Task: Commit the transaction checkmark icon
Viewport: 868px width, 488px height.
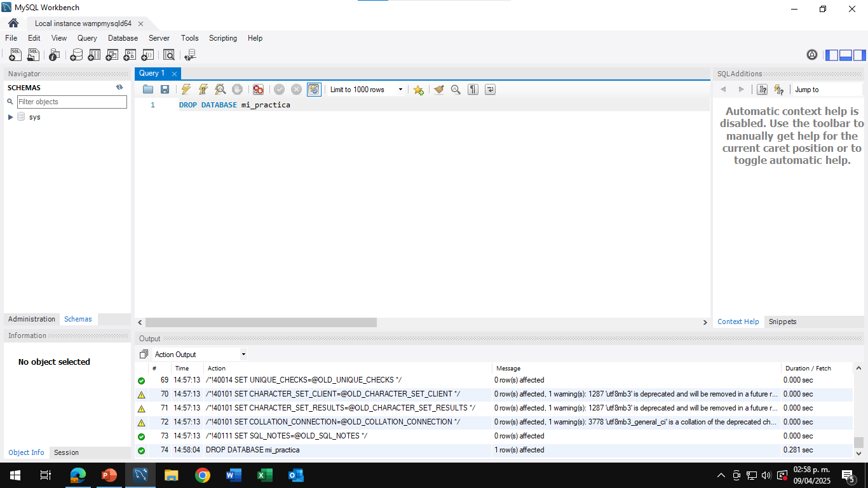Action: [279, 90]
